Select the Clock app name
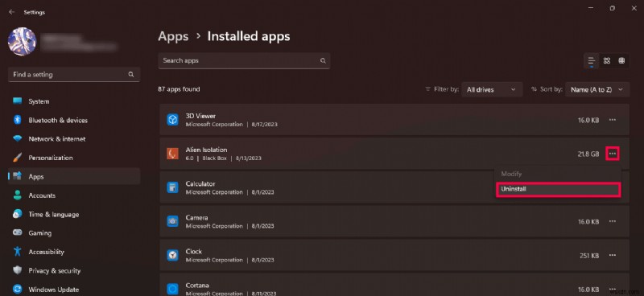Viewport: 644px width, 296px height. click(194, 251)
